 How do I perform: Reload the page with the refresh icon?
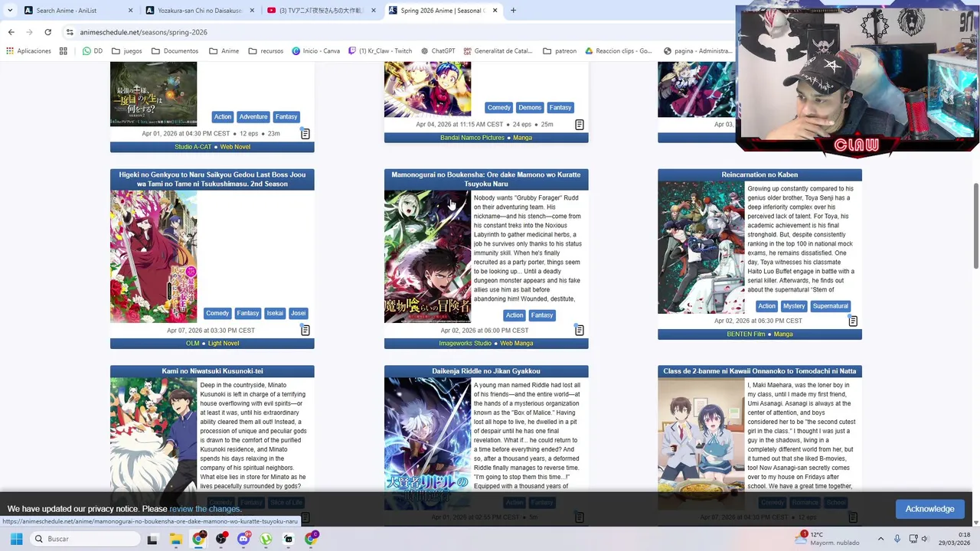(47, 32)
